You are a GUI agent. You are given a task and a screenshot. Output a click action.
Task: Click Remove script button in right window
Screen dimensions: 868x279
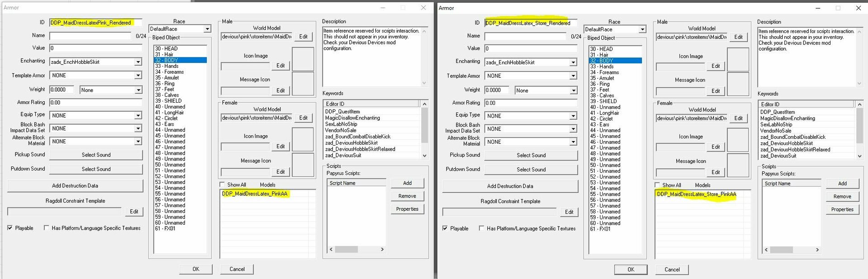point(842,197)
